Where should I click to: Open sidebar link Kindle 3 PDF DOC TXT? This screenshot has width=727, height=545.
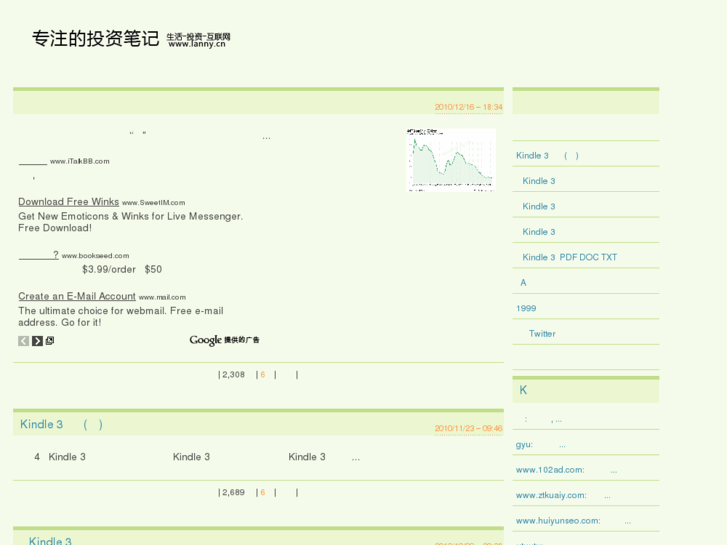569,257
